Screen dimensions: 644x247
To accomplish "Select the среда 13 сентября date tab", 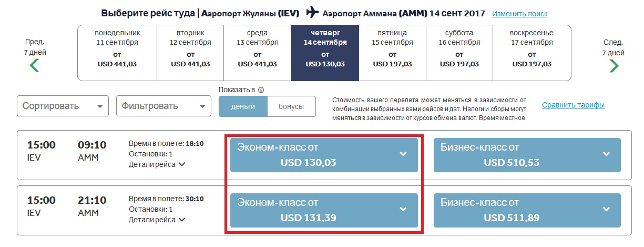I will pyautogui.click(x=257, y=53).
